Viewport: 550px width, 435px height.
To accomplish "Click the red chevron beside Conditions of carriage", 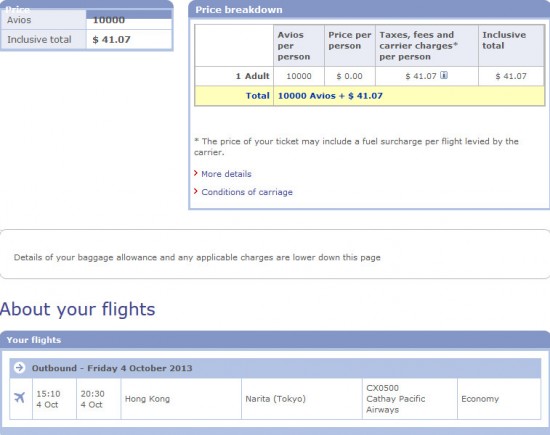I will (196, 191).
